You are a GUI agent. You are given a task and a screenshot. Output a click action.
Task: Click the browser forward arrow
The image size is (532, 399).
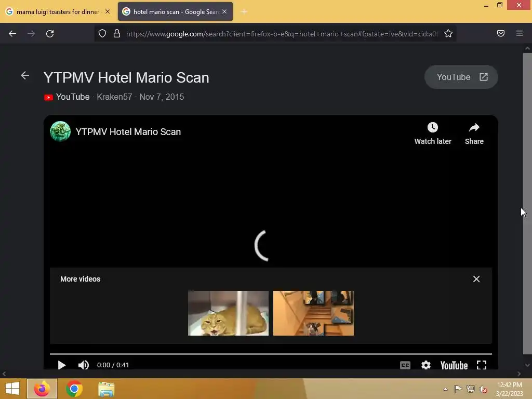point(31,34)
